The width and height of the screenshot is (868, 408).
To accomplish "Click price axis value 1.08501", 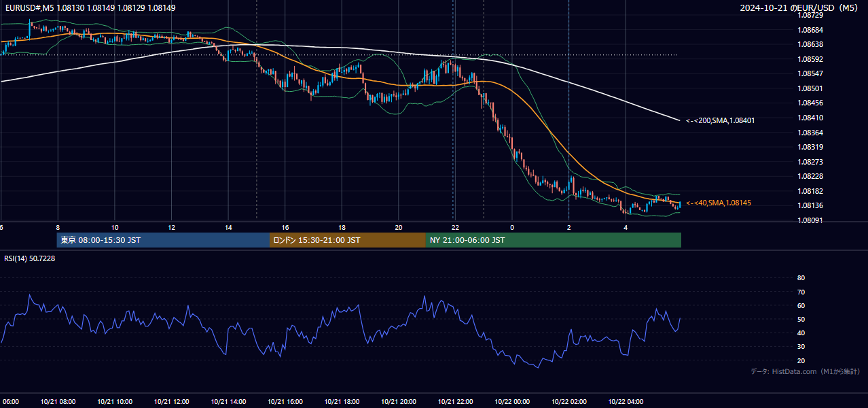I will (810, 88).
